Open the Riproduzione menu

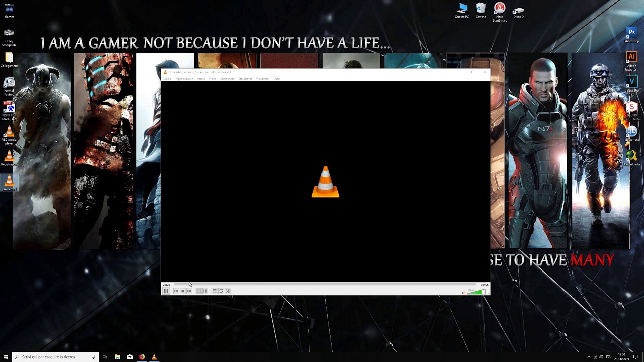click(x=184, y=79)
